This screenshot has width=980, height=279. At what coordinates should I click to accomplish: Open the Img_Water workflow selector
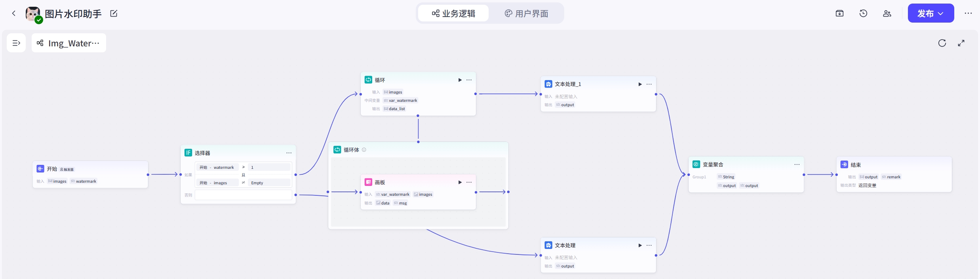click(x=69, y=43)
